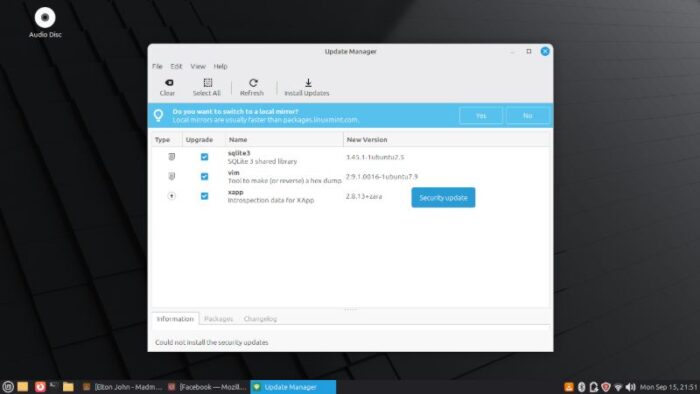Click 'SQLite 3 shared library' description
Viewport: 700px width, 394px height.
click(x=262, y=161)
